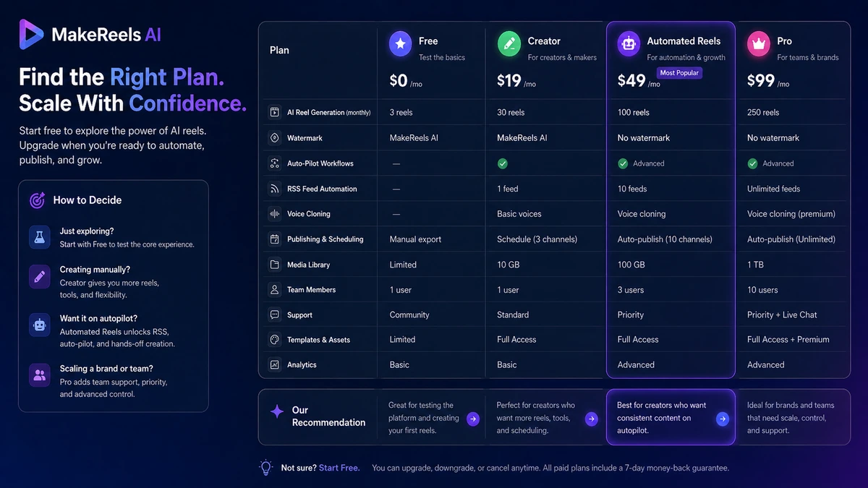This screenshot has height=488, width=868.
Task: Click the Pro recommendation card text
Action: [x=791, y=418]
